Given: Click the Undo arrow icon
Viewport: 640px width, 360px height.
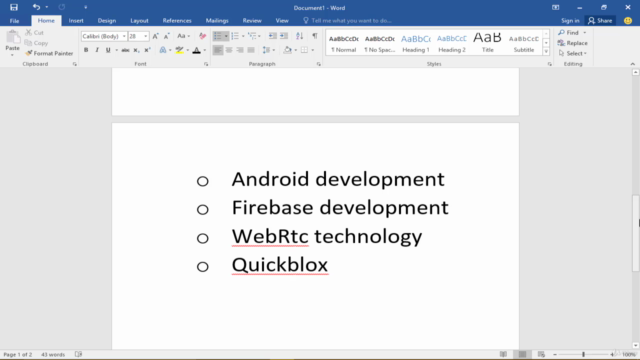Looking at the screenshot, I should tap(36, 7).
